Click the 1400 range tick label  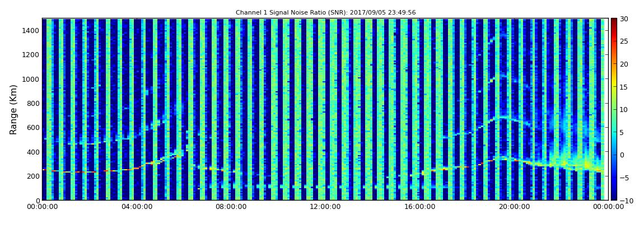[31, 30]
